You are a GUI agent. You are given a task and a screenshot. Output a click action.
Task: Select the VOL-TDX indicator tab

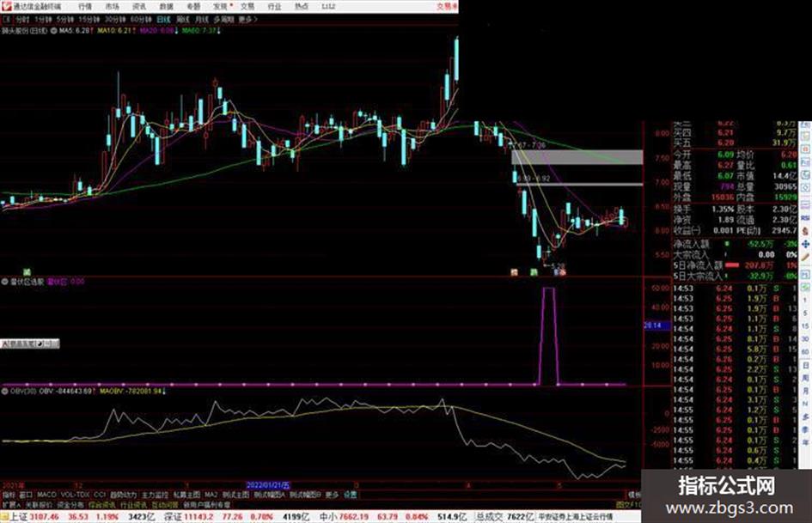tap(75, 495)
